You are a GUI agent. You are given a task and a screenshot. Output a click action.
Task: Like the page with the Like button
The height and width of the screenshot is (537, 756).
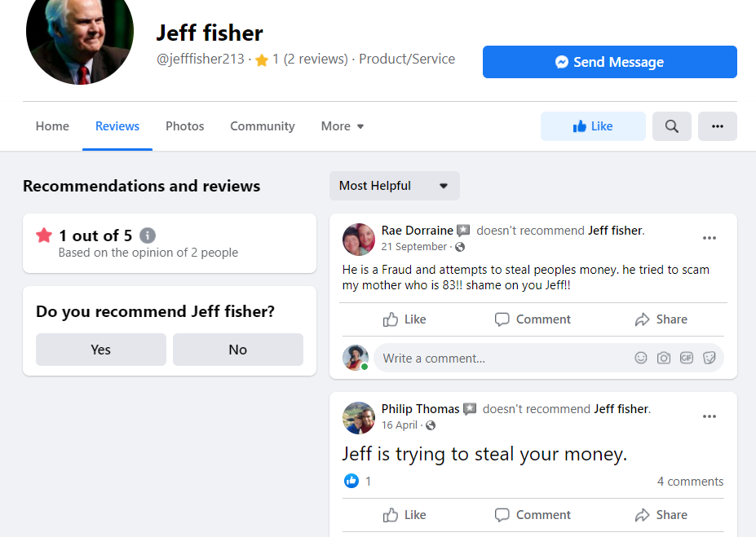coord(593,126)
